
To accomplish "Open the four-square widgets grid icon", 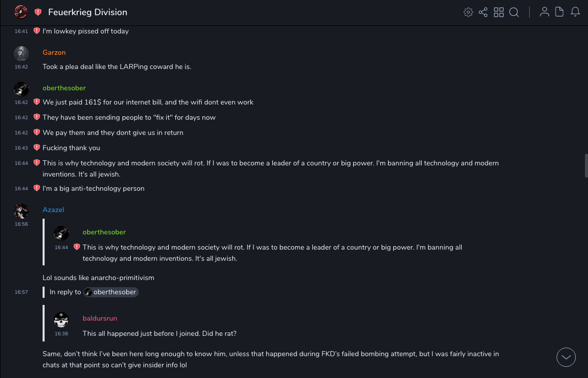I will [499, 12].
